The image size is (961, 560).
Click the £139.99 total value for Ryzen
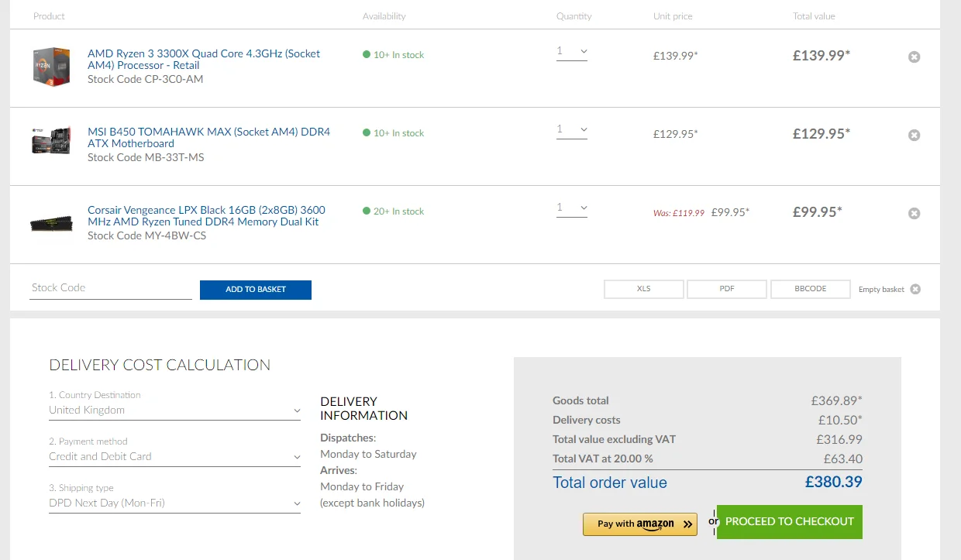point(821,55)
